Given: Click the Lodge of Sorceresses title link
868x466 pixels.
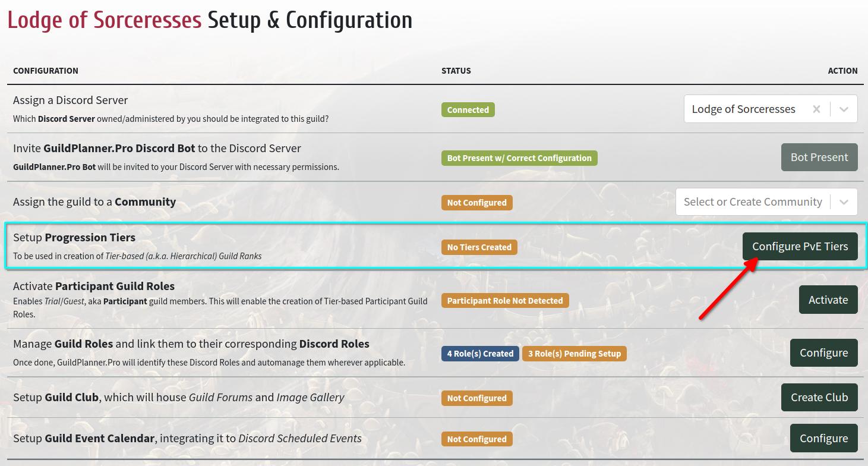Looking at the screenshot, I should tap(105, 20).
